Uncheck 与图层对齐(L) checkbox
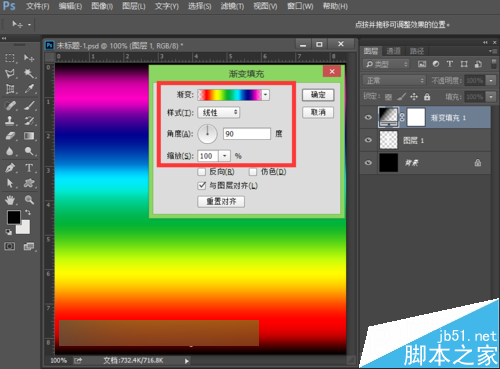The image size is (500, 369). [201, 186]
